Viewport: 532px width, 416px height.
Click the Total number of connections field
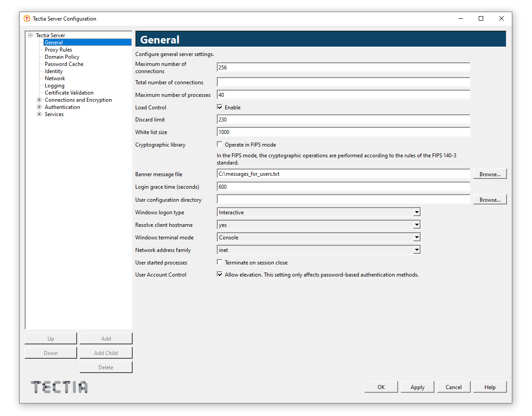343,82
